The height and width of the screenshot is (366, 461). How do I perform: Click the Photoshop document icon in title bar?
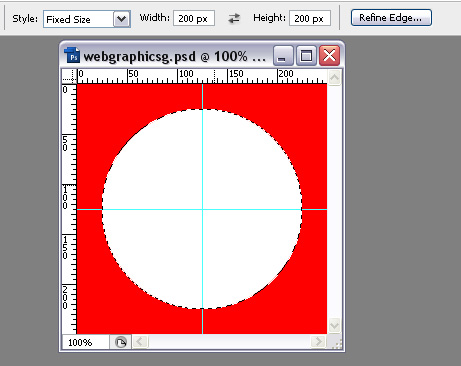[72, 55]
